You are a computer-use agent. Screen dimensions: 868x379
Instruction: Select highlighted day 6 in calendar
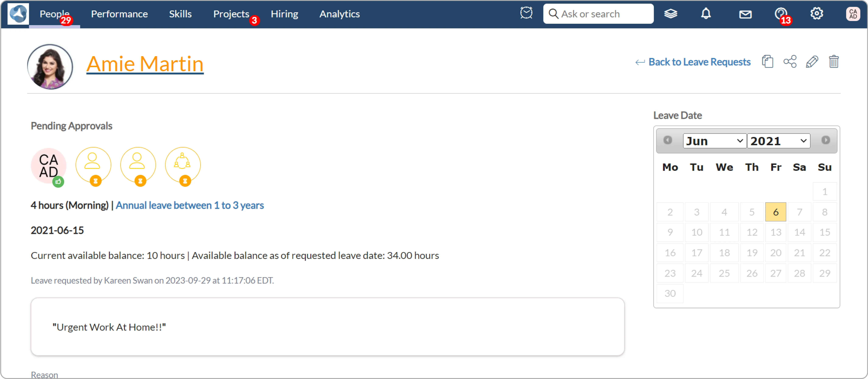click(x=775, y=212)
